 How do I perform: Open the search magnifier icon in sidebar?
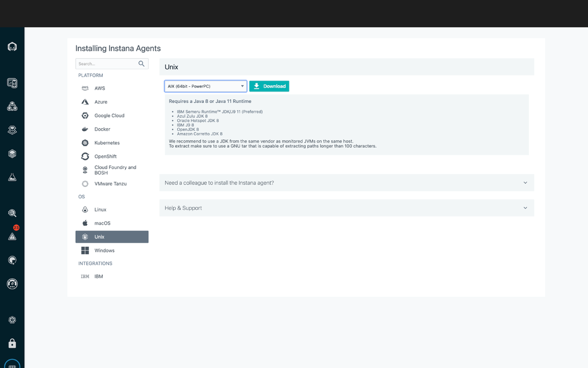pos(12,213)
